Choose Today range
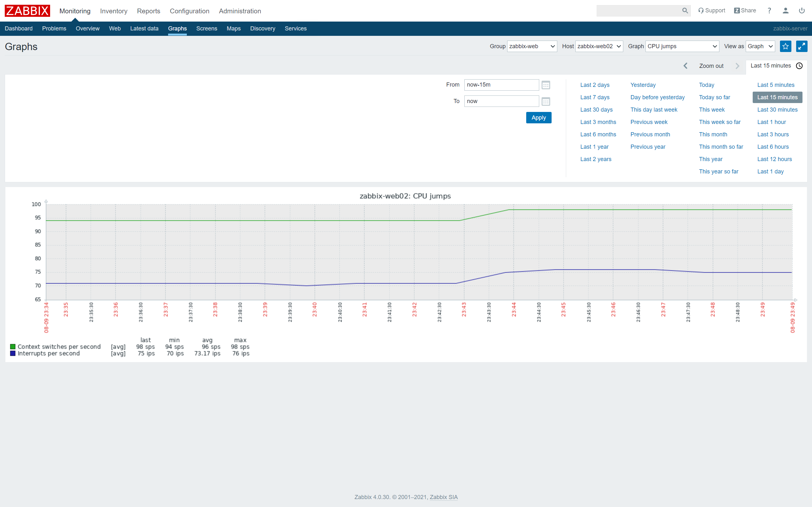 (706, 85)
